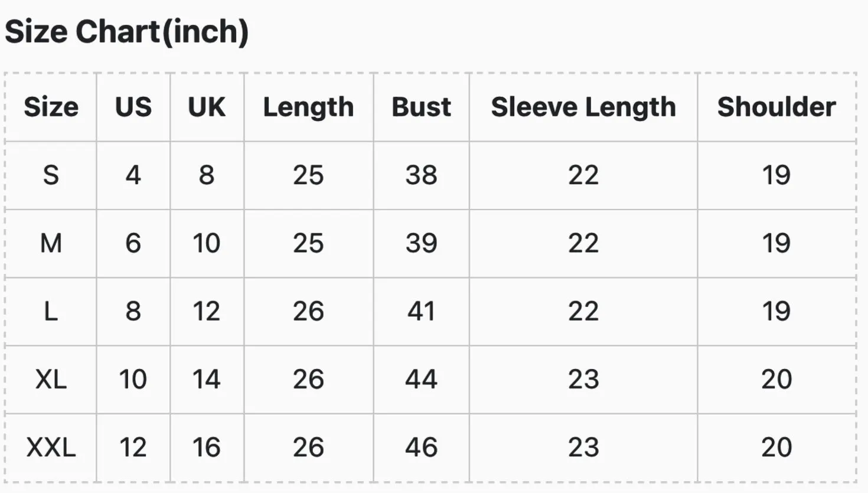Click UK size 14 cell

click(x=207, y=378)
